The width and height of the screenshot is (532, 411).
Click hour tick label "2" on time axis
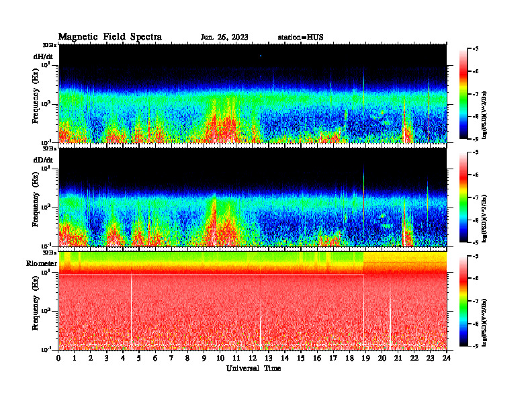pyautogui.click(x=91, y=359)
